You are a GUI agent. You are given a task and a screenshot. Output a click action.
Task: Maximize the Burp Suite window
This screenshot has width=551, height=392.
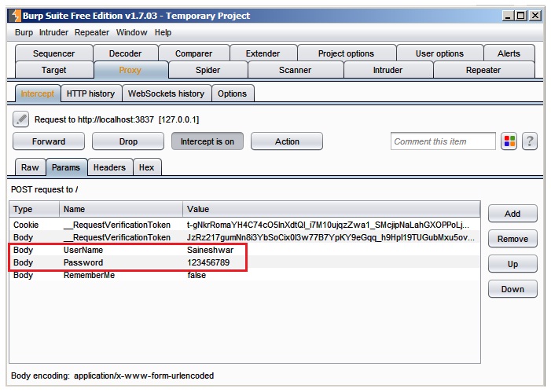tap(520, 16)
